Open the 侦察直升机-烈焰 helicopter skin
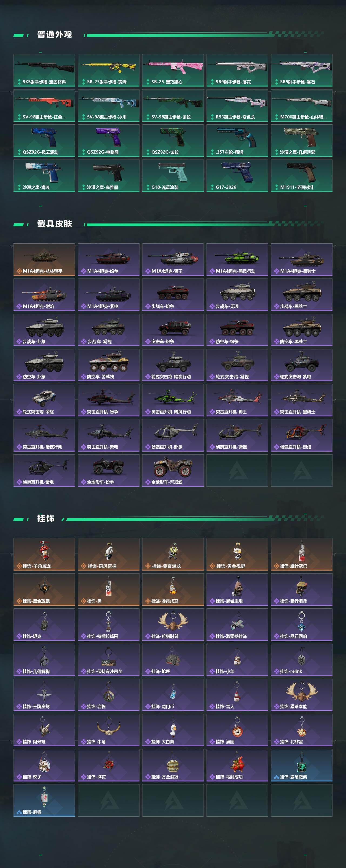 coord(301,436)
